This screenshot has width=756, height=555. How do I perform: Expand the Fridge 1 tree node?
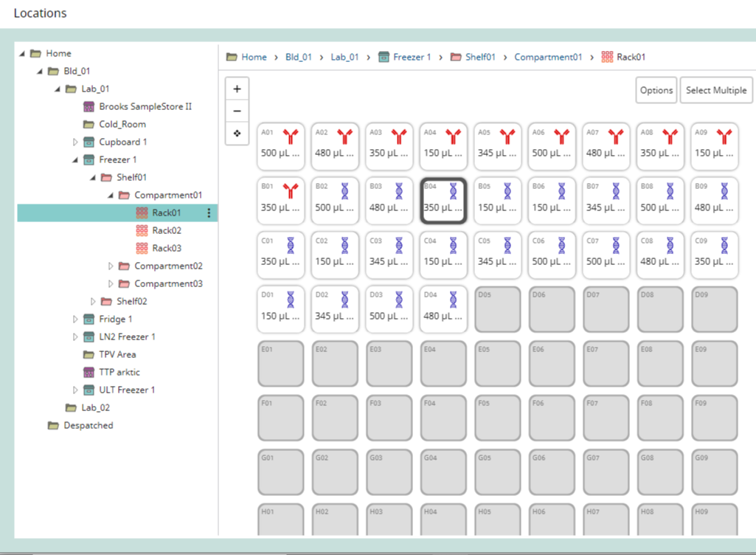pos(75,319)
